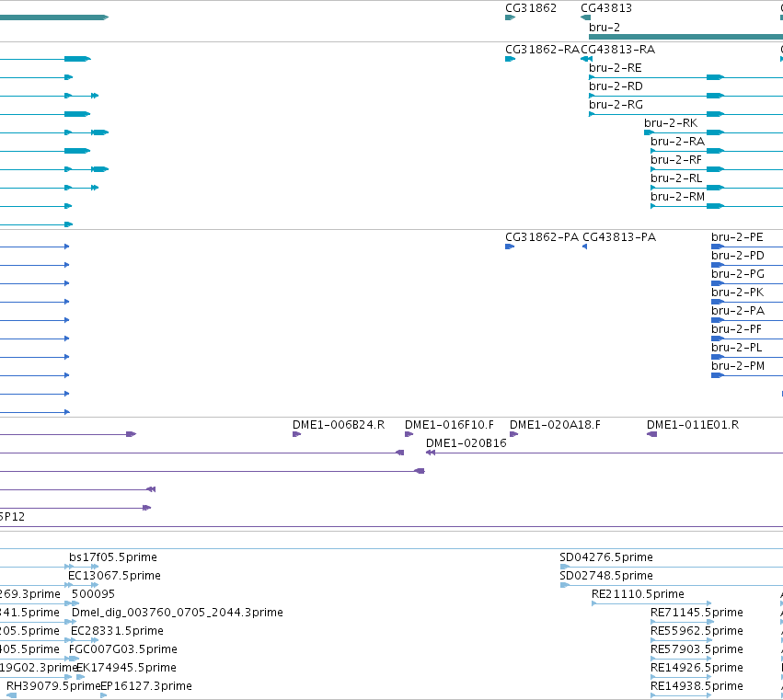Select the DME1-011E01.R feature label
Viewport: 783px width, 700px height.
click(x=693, y=425)
